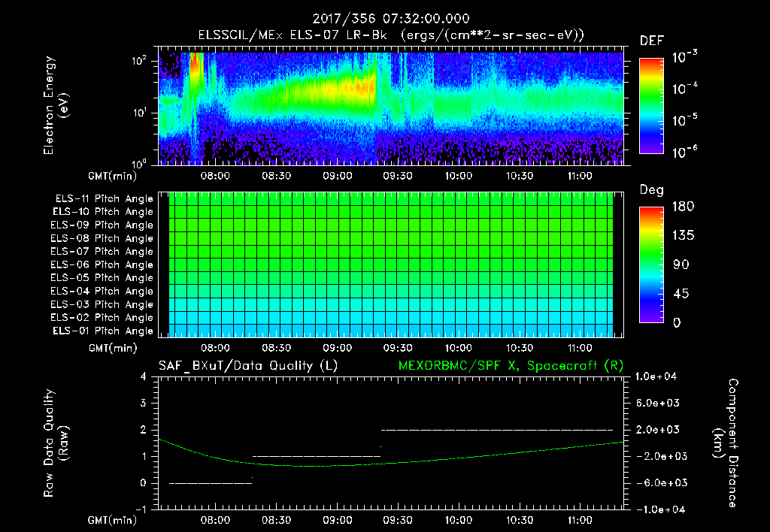Image resolution: width=770 pixels, height=532 pixels.
Task: Click the data quality line at level 2
Action: (497, 430)
